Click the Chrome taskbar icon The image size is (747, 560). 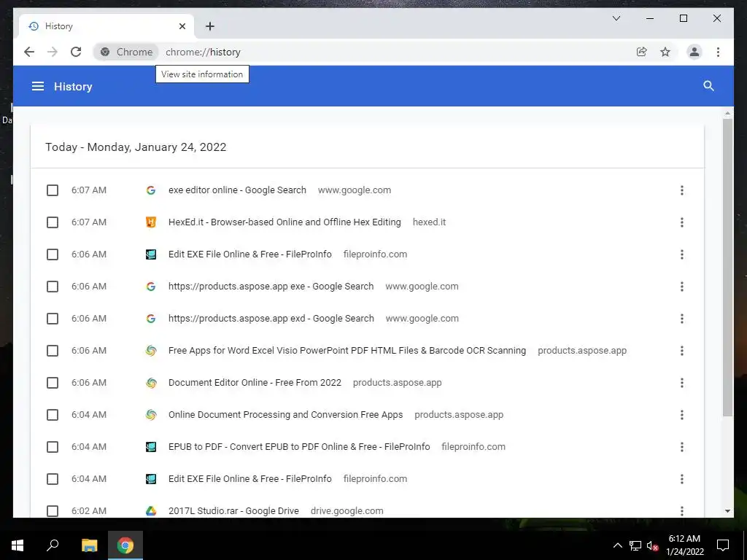pos(125,545)
